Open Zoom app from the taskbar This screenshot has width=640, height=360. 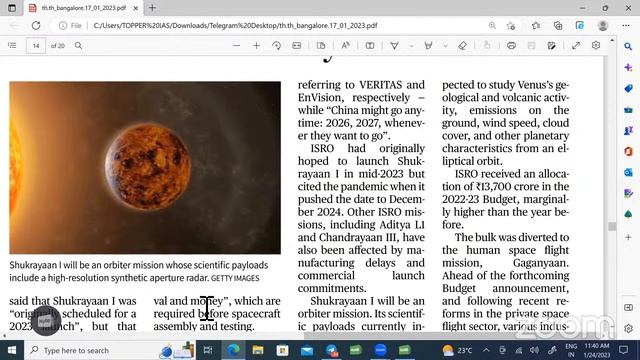point(380,350)
